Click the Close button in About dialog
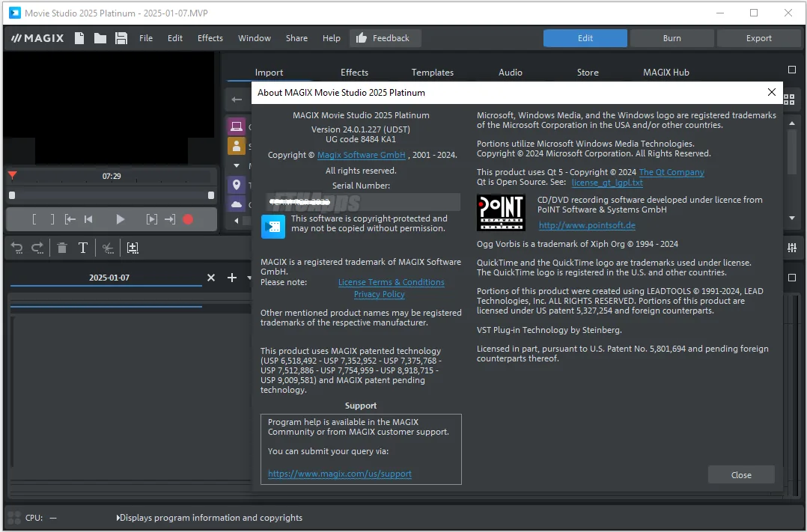807x532 pixels. pyautogui.click(x=741, y=475)
